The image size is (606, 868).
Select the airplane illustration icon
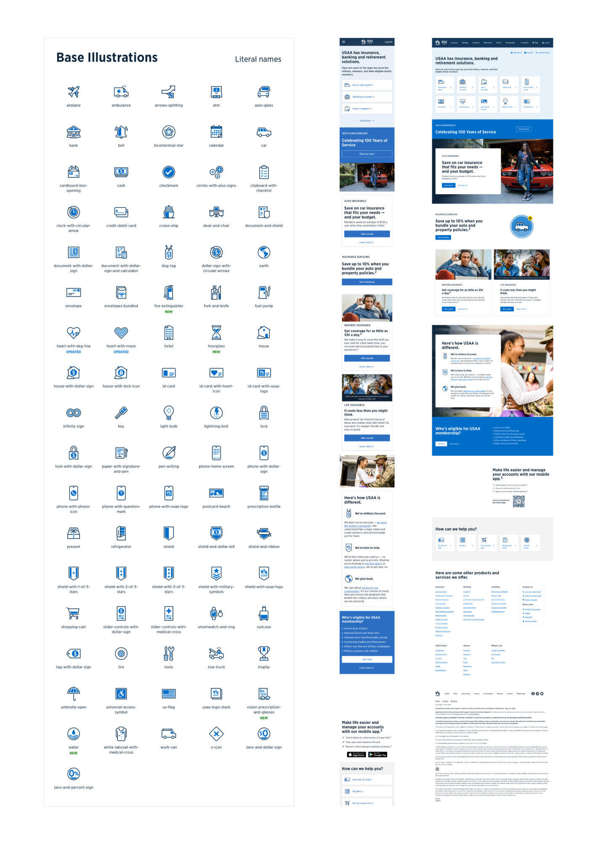tap(74, 91)
